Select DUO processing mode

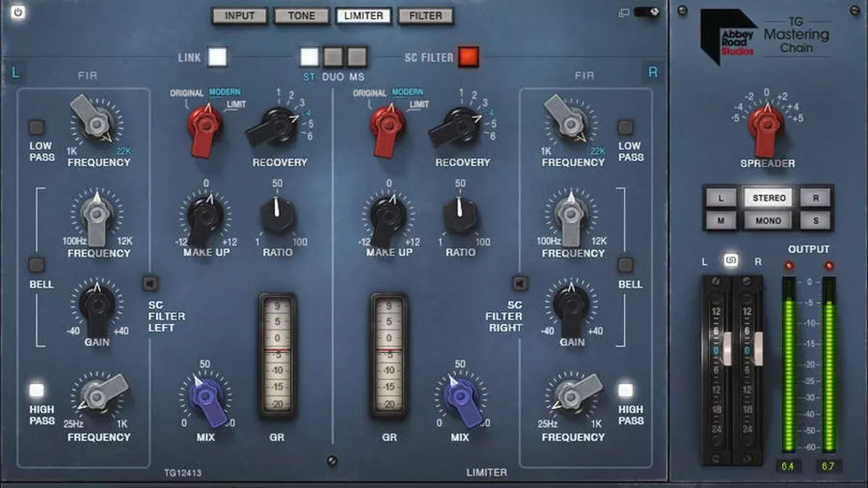click(x=333, y=56)
